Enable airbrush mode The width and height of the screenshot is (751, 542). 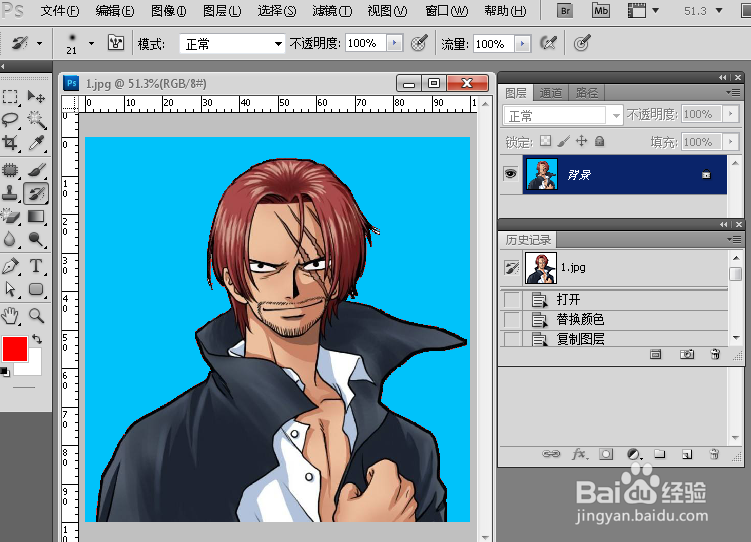548,43
